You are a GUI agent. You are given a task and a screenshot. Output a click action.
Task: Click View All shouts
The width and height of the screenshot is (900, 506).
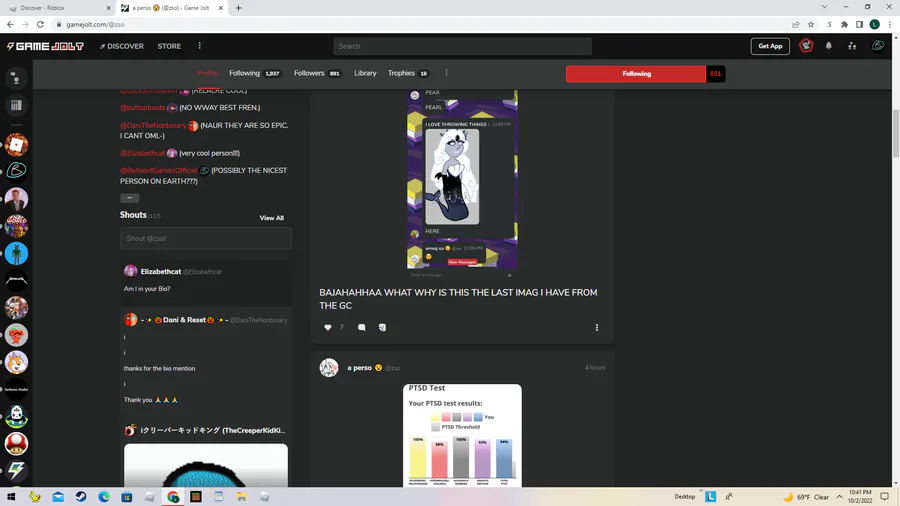[271, 218]
